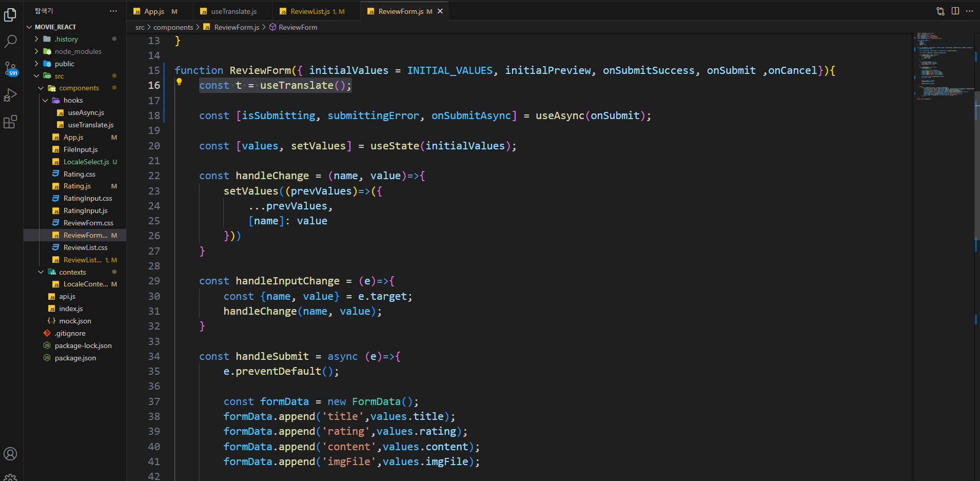Image resolution: width=980 pixels, height=481 pixels.
Task: Open the Accounts menu icon
Action: (10, 454)
